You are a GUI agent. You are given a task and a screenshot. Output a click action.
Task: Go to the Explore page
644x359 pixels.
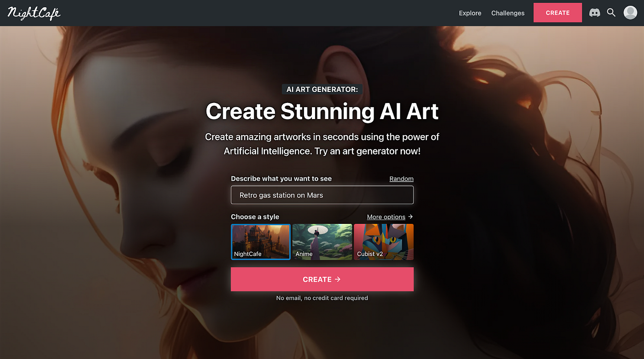click(x=470, y=13)
